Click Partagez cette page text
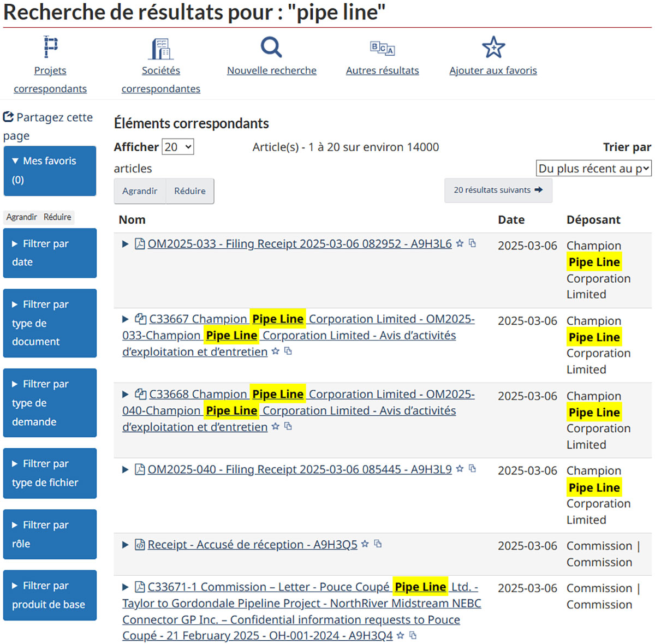The width and height of the screenshot is (655, 644). coord(48,126)
